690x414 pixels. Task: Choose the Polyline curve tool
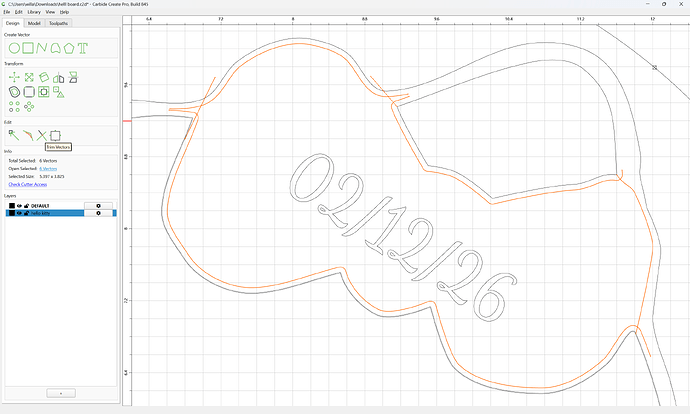(42, 48)
